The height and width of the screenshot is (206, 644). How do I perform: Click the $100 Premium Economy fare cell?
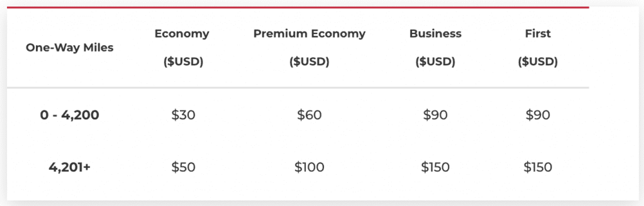pos(309,167)
